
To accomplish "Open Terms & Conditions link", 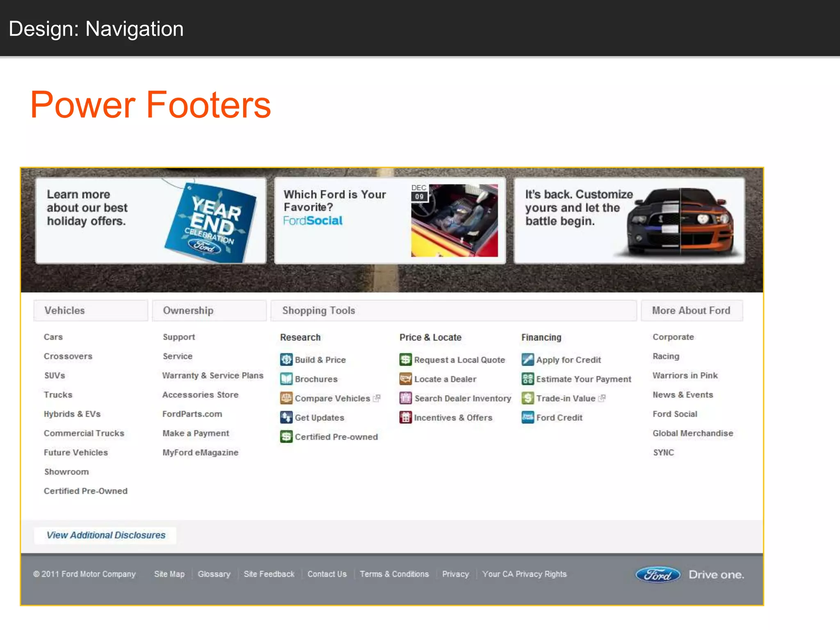I will point(395,574).
